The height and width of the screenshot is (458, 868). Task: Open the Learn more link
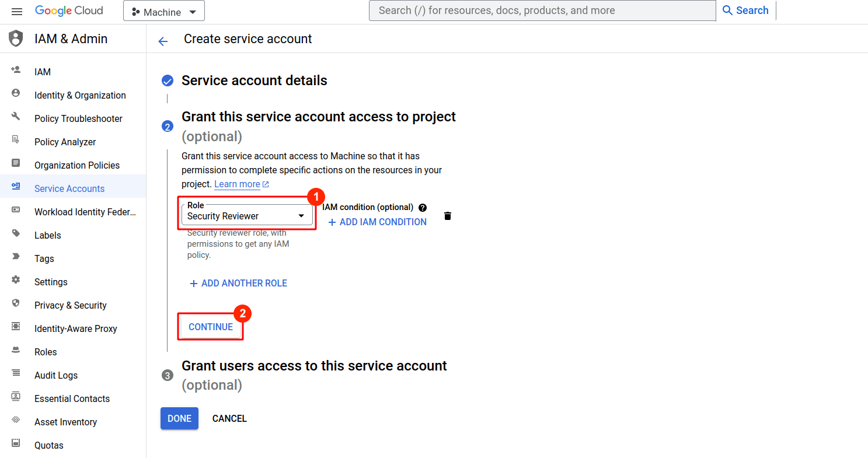(x=241, y=184)
